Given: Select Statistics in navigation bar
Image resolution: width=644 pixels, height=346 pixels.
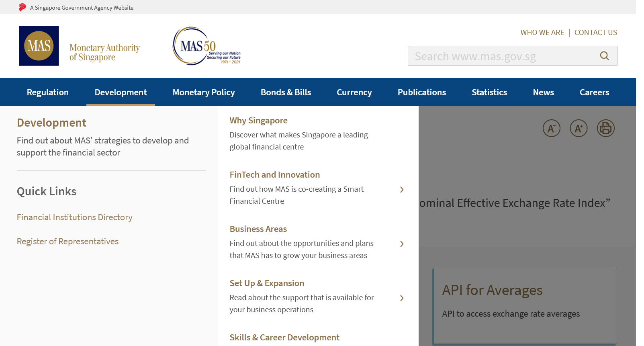Looking at the screenshot, I should [489, 92].
